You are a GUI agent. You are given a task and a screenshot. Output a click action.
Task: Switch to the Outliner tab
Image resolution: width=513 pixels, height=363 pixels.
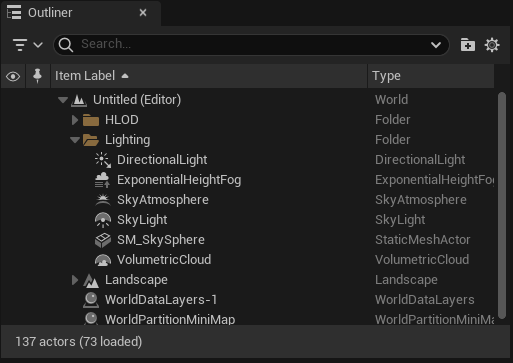click(81, 13)
